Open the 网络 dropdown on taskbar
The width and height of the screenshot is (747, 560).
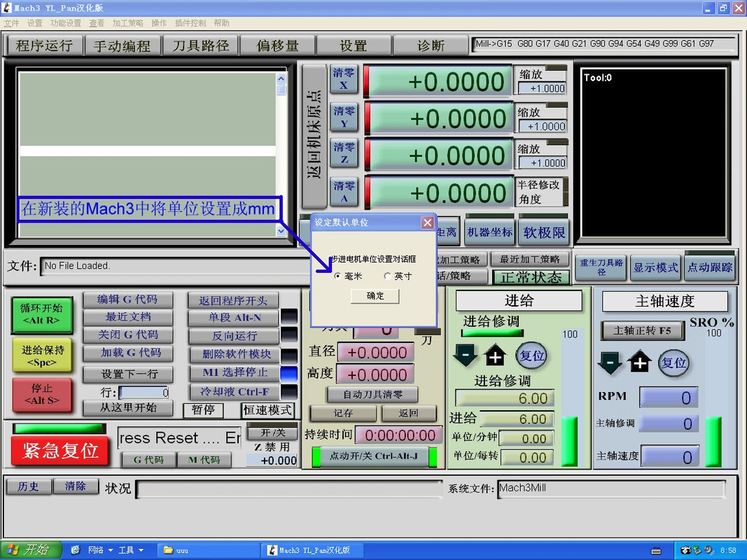(100, 550)
